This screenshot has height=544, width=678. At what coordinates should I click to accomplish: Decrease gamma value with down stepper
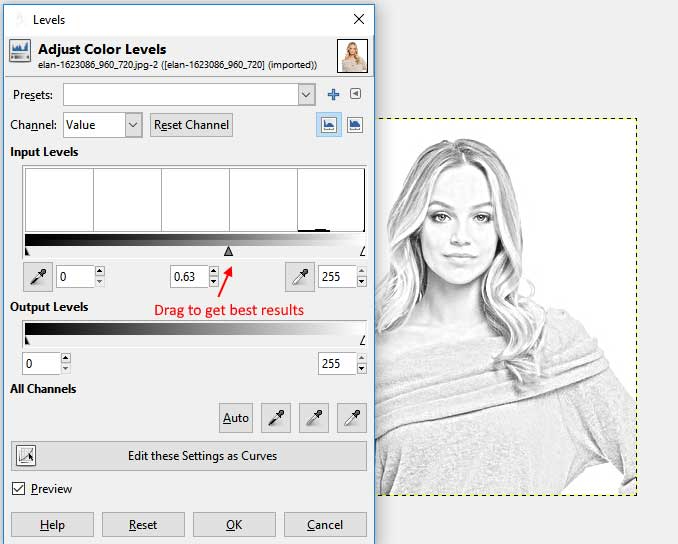click(x=214, y=282)
